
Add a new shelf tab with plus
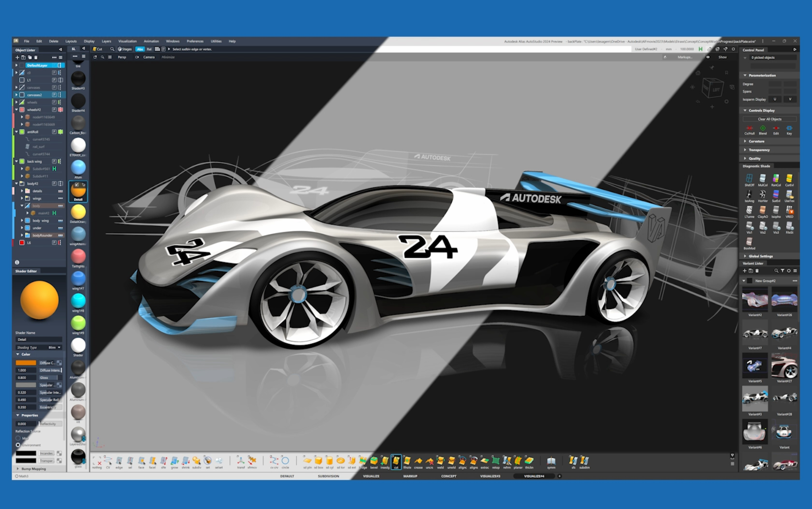(559, 476)
